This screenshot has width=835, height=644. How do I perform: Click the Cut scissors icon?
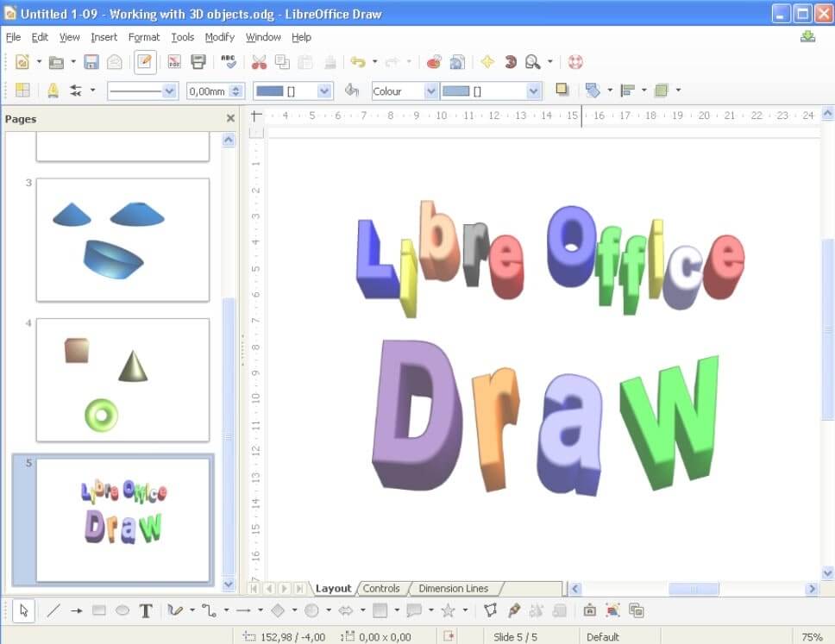coord(259,62)
